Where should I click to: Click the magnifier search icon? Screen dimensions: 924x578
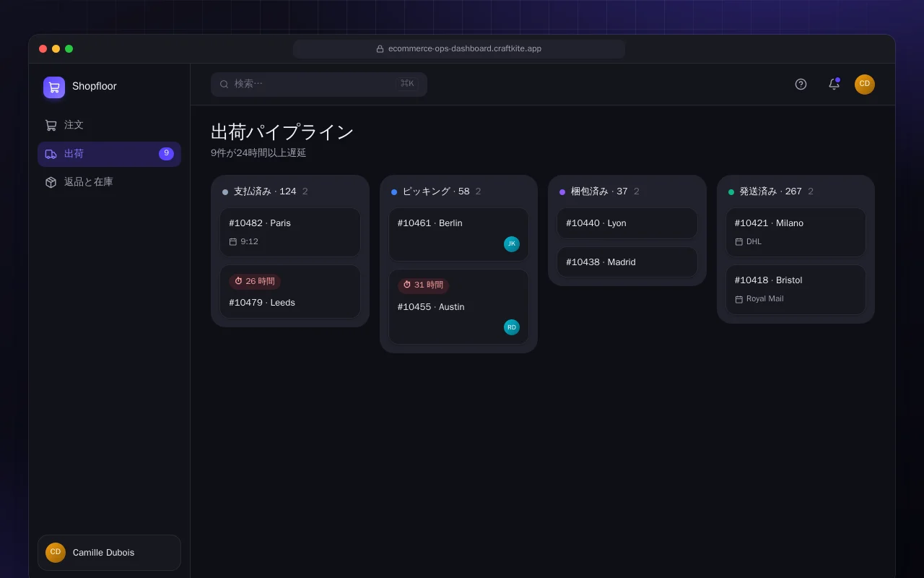click(x=225, y=85)
